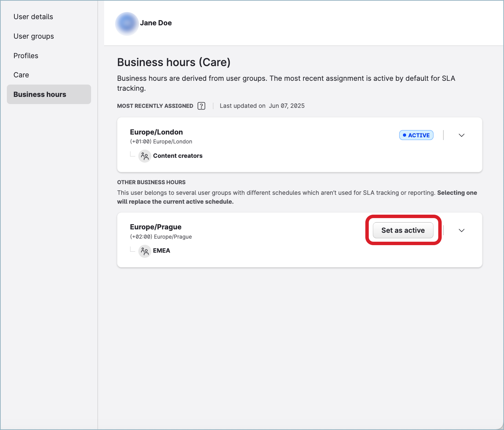The image size is (504, 430).
Task: Click the Europe/Prague schedule title
Action: point(155,227)
